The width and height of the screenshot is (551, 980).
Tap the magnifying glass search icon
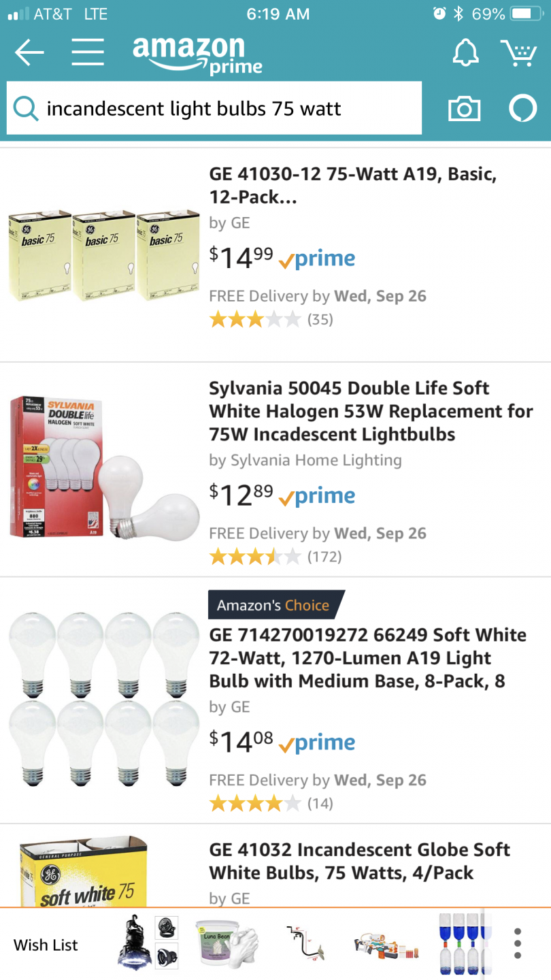point(26,109)
